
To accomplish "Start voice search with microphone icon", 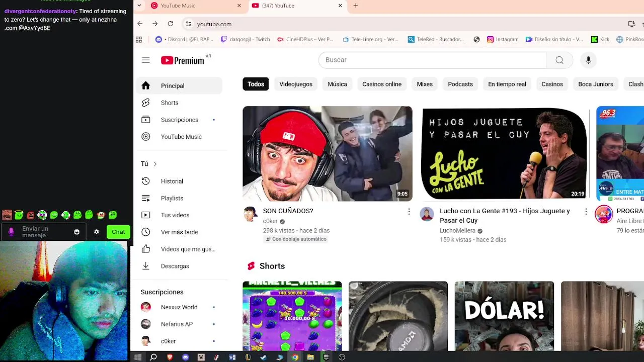I will [588, 60].
